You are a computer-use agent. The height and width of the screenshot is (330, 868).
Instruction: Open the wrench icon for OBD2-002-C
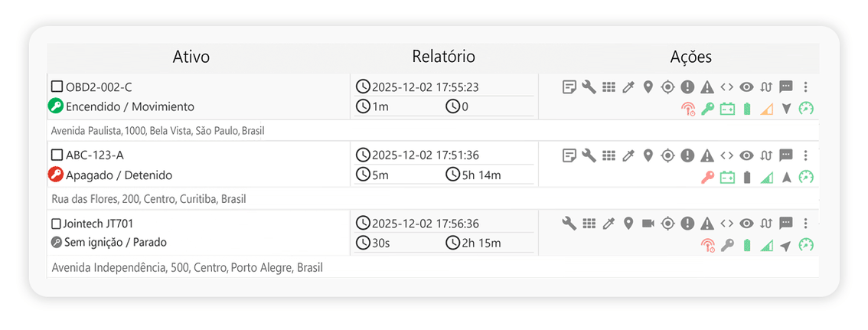click(x=589, y=87)
